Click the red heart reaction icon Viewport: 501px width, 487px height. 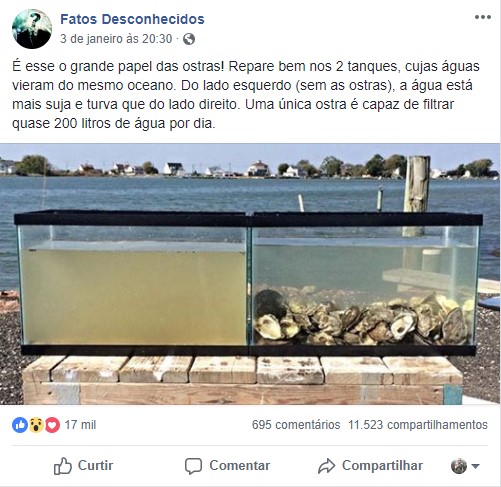(52, 425)
